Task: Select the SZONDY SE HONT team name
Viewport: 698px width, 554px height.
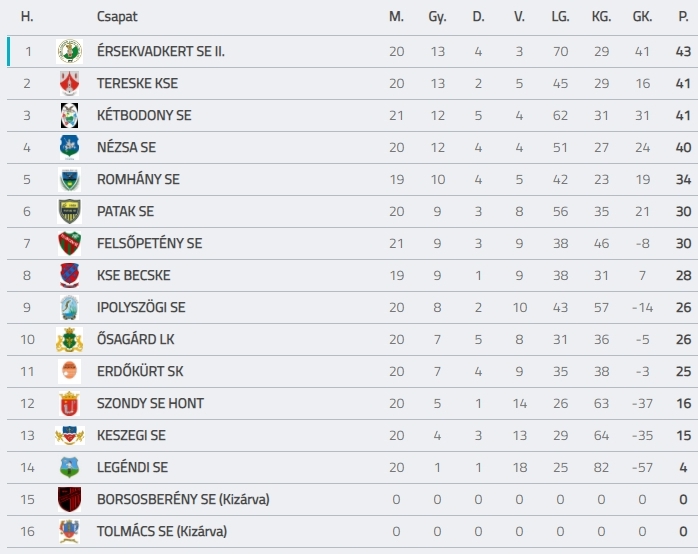Action: click(150, 404)
